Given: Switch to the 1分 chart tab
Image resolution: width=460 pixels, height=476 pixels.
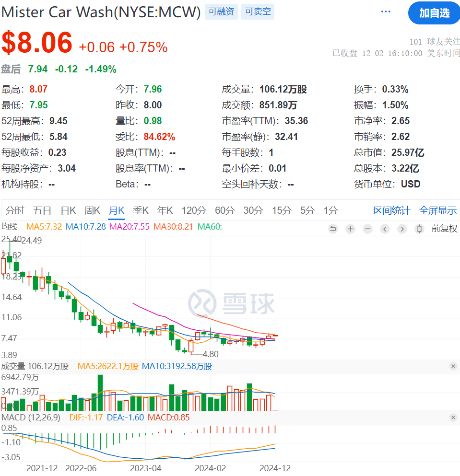Looking at the screenshot, I should coord(331,210).
